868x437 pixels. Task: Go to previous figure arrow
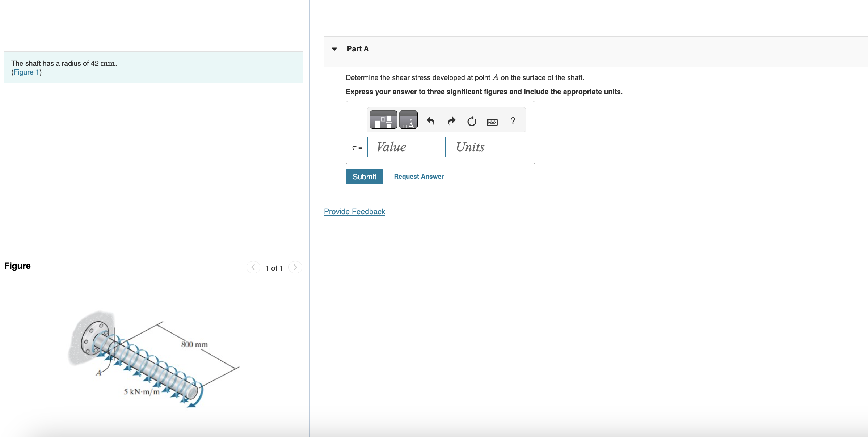tap(253, 267)
